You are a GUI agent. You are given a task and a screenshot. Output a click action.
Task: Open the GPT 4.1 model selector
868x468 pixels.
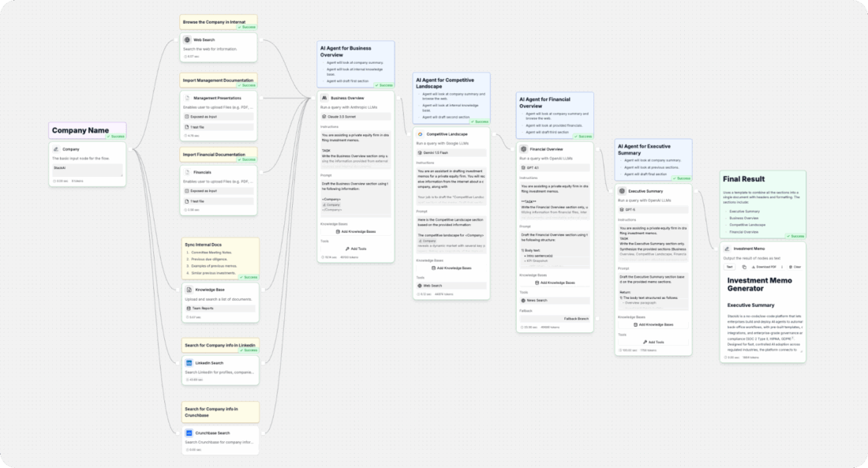(x=555, y=168)
